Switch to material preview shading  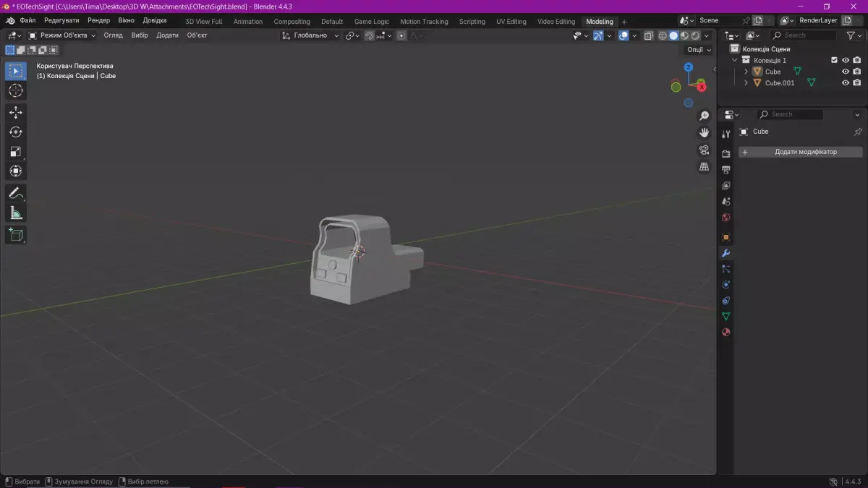point(684,35)
